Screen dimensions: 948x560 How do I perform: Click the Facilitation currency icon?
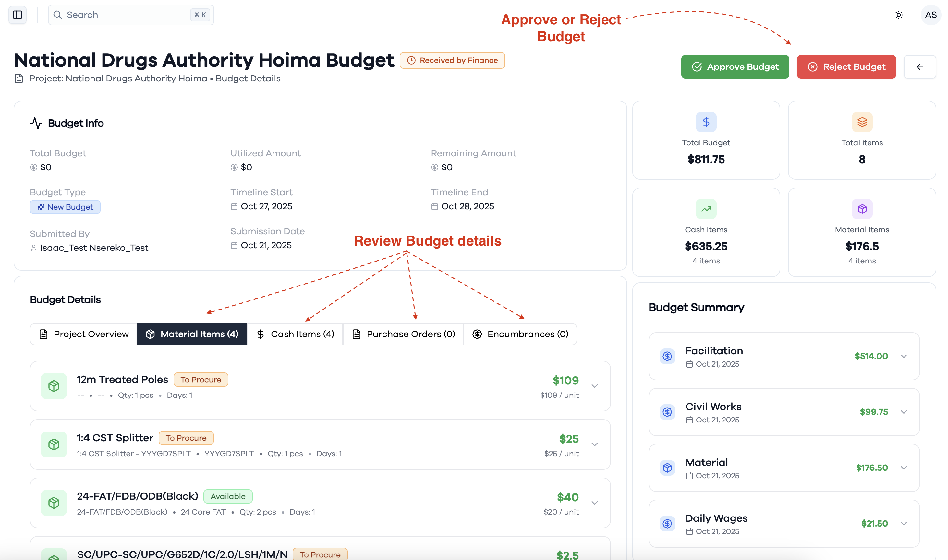click(667, 356)
